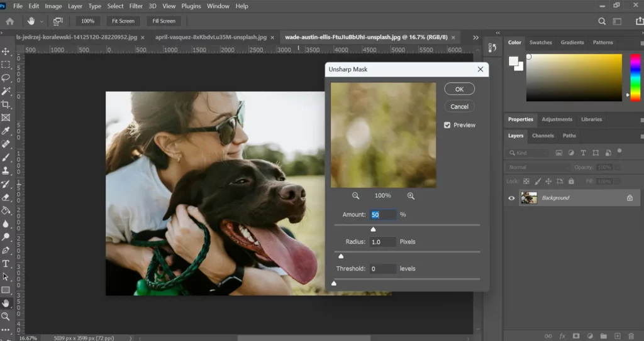Select the Lasso tool
Image resolution: width=644 pixels, height=341 pixels.
(x=6, y=77)
